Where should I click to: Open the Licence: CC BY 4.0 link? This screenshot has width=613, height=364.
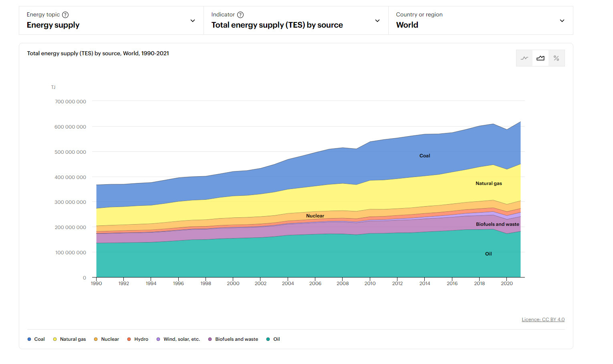543,320
